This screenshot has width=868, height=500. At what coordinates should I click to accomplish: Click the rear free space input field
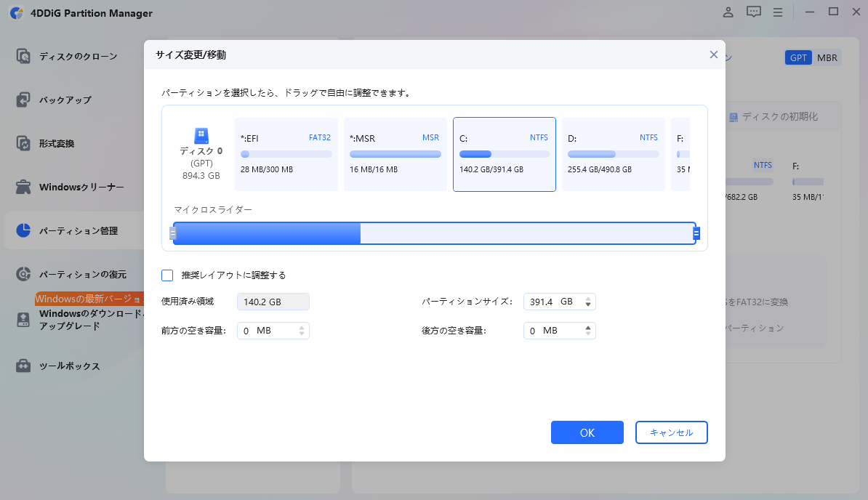(559, 331)
